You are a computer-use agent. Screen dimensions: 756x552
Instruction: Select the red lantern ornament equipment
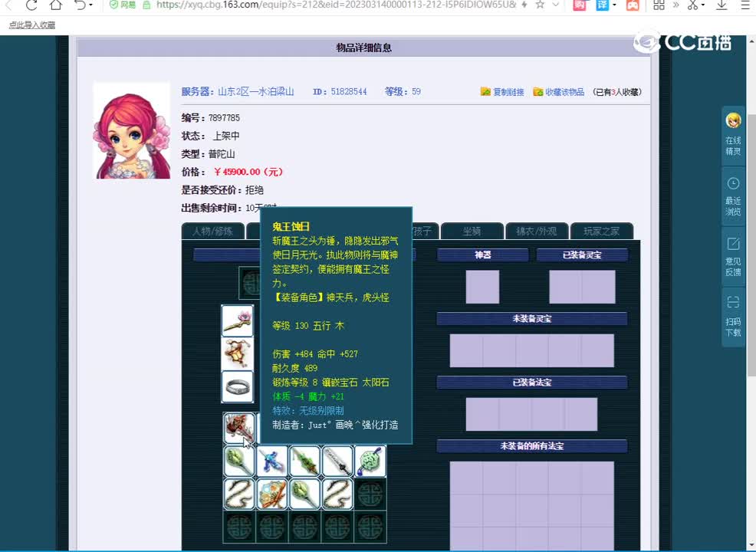[237, 353]
